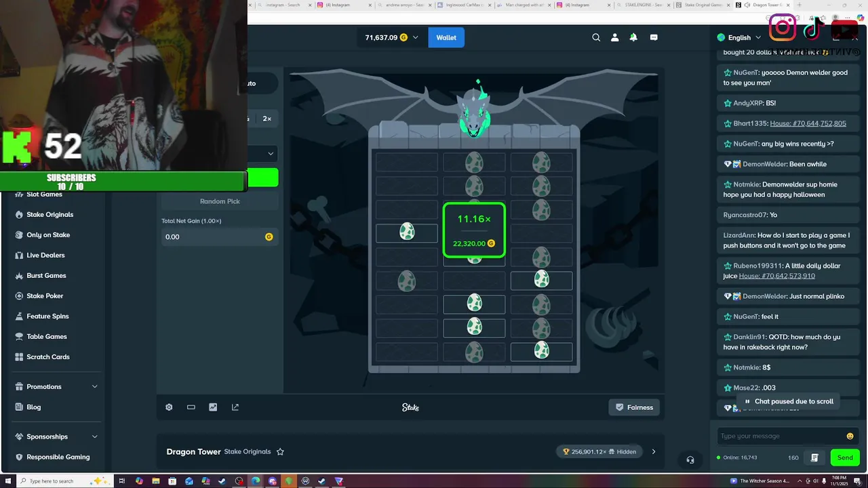Open emoji picker in chat input
The width and height of the screenshot is (868, 488).
850,436
